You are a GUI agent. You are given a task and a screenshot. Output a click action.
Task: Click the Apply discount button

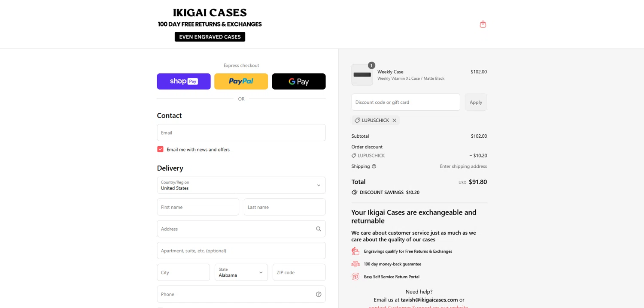pyautogui.click(x=476, y=102)
